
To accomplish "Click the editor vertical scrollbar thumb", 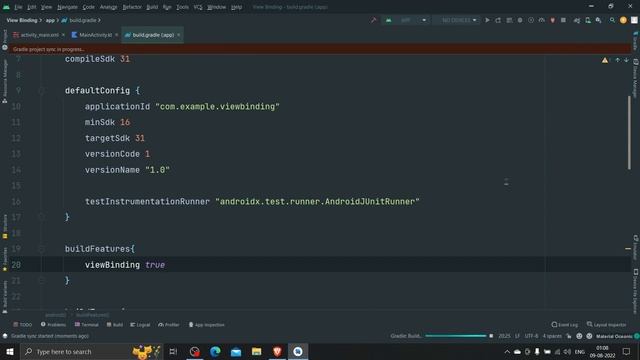I will click(629, 133).
